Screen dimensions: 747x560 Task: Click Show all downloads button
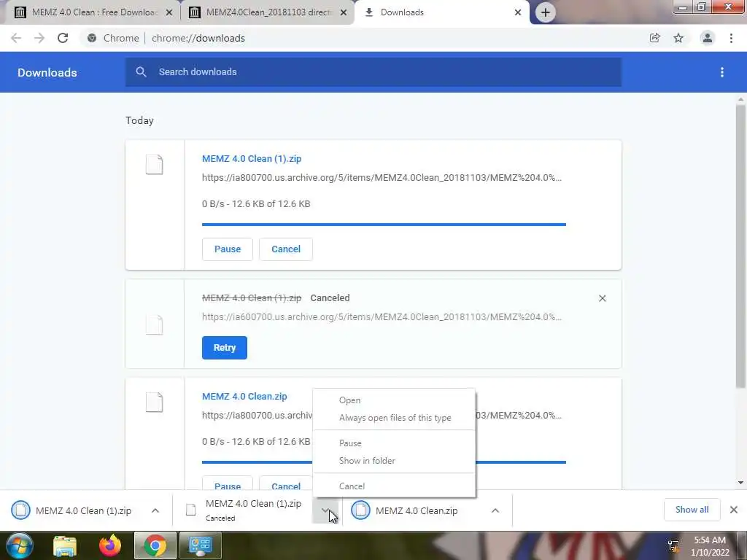[x=692, y=510]
